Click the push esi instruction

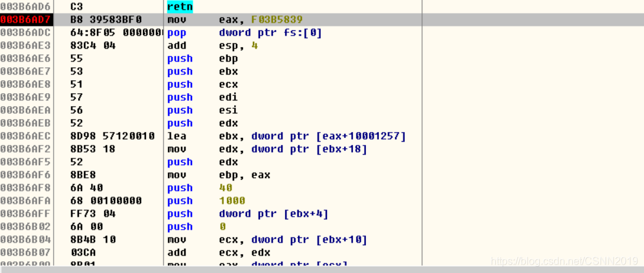[202, 110]
